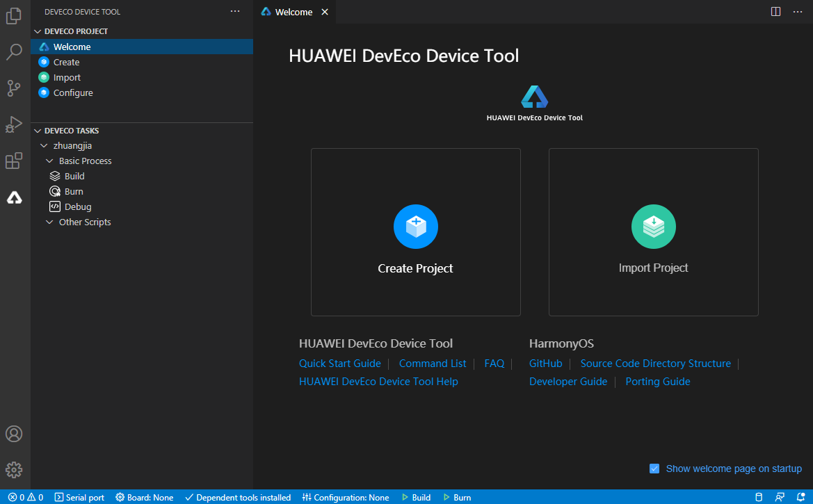This screenshot has height=504, width=813.
Task: Open the Debug task under Basic Process
Action: tap(56, 206)
